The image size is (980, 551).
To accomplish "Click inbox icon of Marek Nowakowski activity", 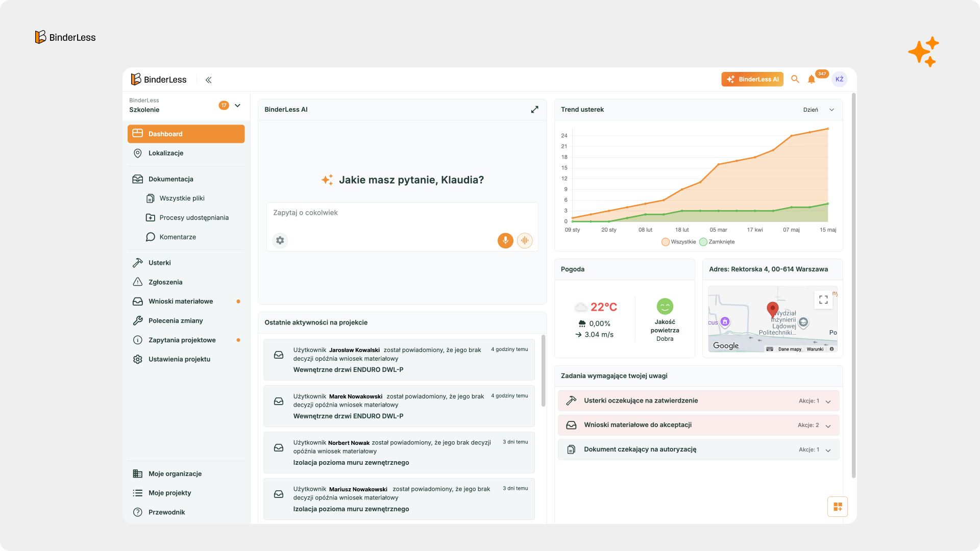I will pos(279,401).
